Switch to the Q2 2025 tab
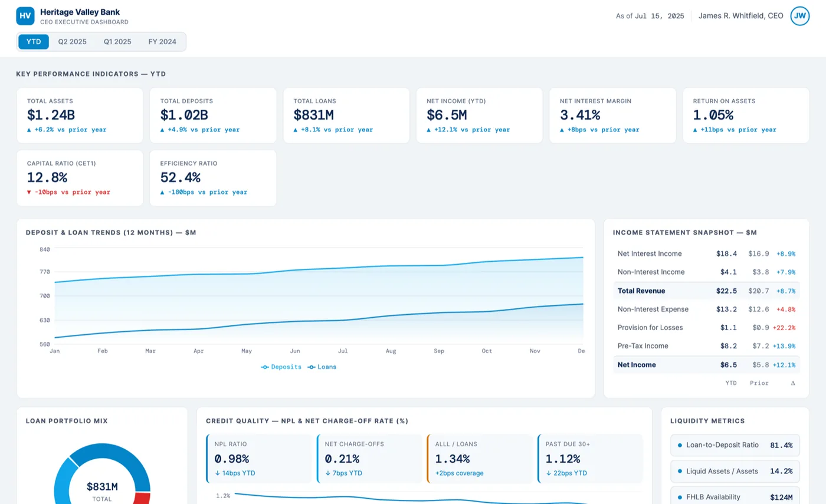Viewport: 826px width, 504px height. tap(73, 42)
